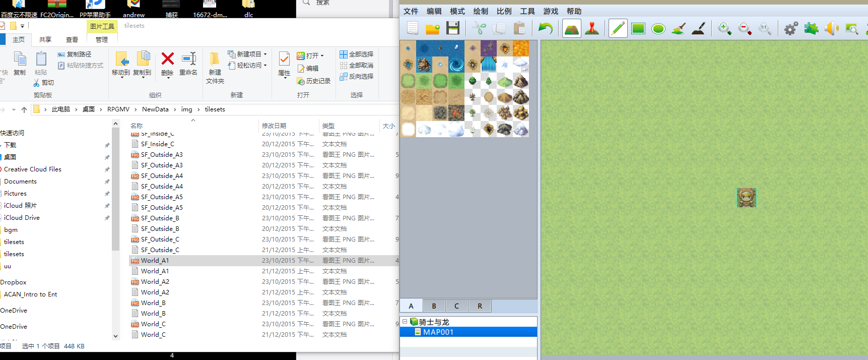Collapse the 骑士与龙 project tree
Screen dimensions: 868x360
[405, 322]
